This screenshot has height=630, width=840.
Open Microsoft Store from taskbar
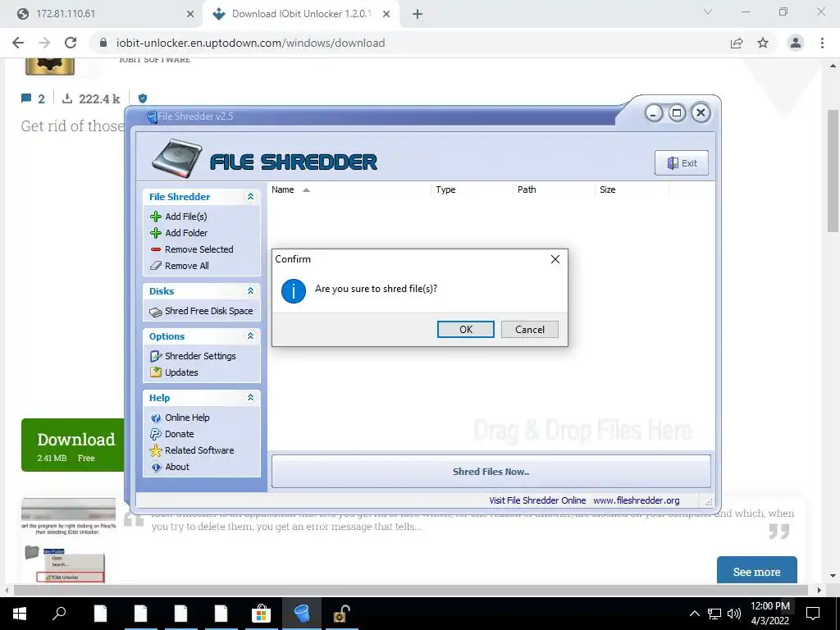[x=262, y=614]
